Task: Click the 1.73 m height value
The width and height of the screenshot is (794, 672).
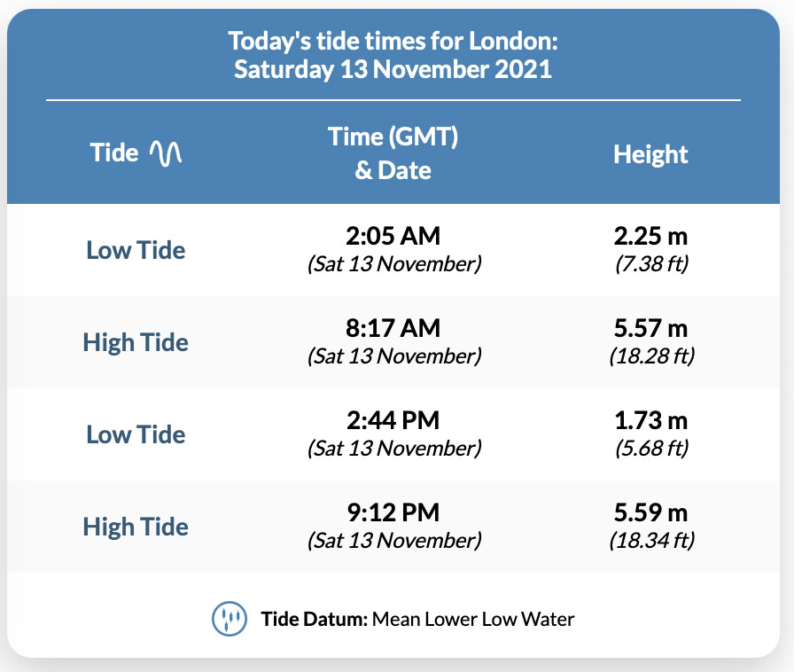Action: coord(650,421)
